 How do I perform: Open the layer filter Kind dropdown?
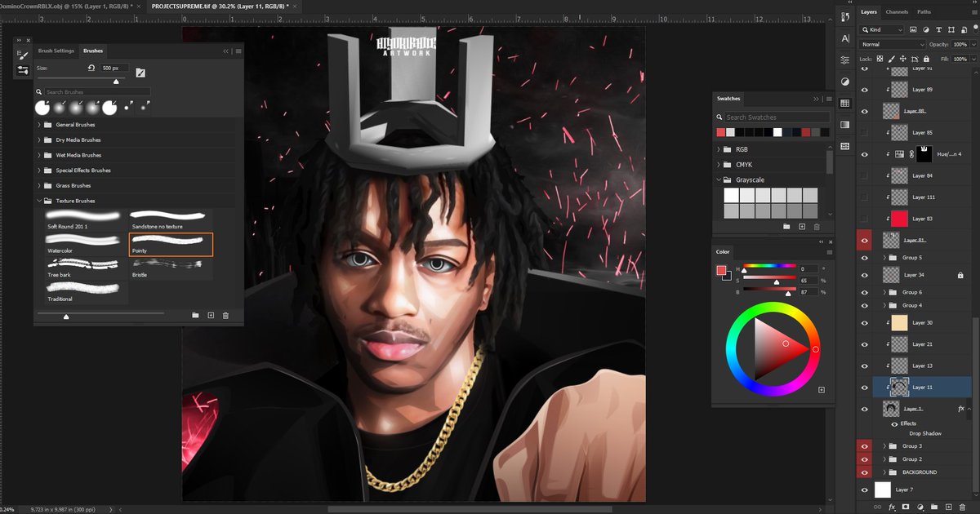click(880, 30)
